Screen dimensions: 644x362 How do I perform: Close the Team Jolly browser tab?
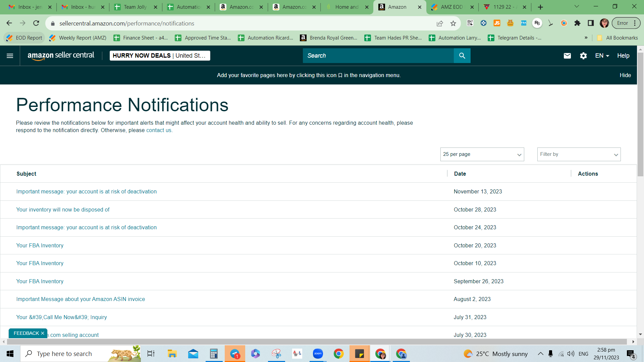pos(155,7)
